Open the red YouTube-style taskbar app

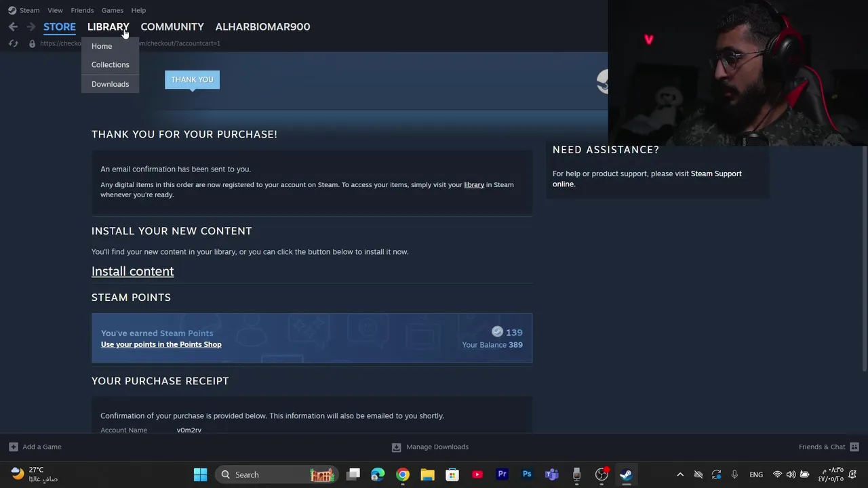point(477,474)
